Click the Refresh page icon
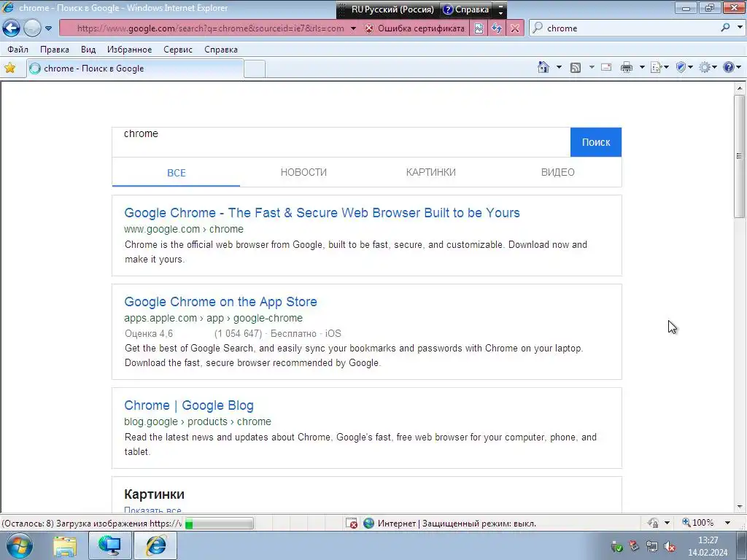This screenshot has height=560, width=747. point(496,28)
